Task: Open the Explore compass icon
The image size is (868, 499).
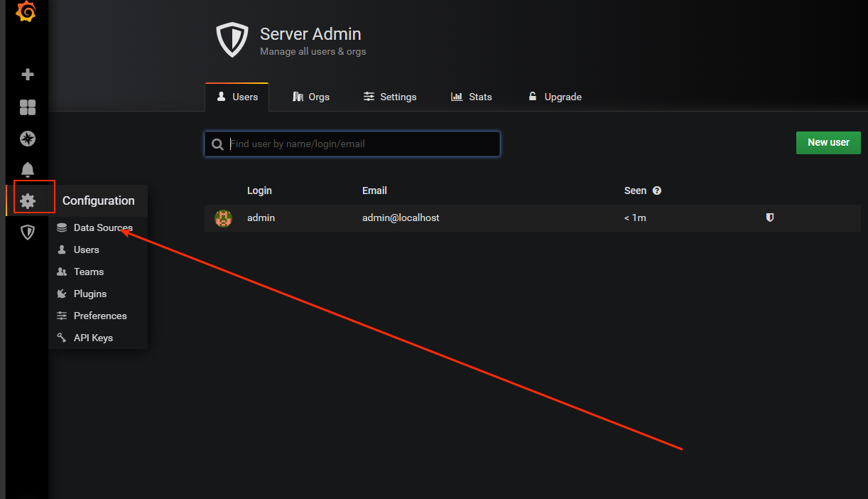Action: point(28,139)
